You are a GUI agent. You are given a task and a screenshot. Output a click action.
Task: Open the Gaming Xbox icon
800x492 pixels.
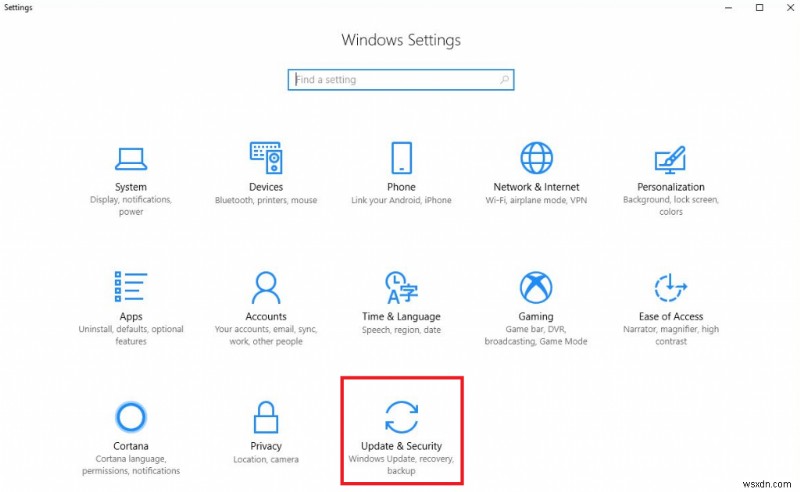coord(536,287)
